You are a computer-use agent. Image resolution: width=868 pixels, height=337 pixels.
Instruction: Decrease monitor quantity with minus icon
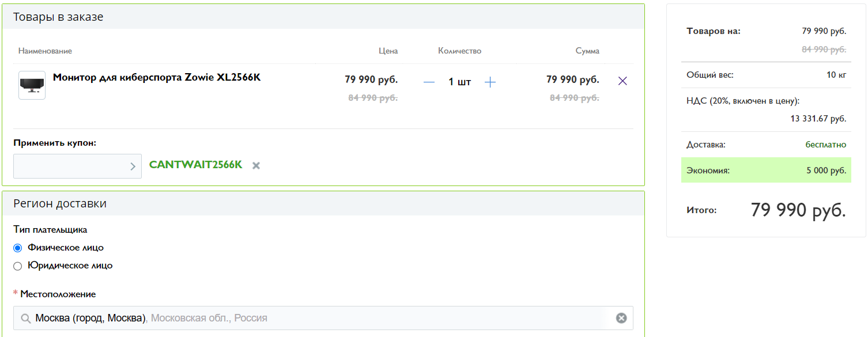(x=429, y=82)
